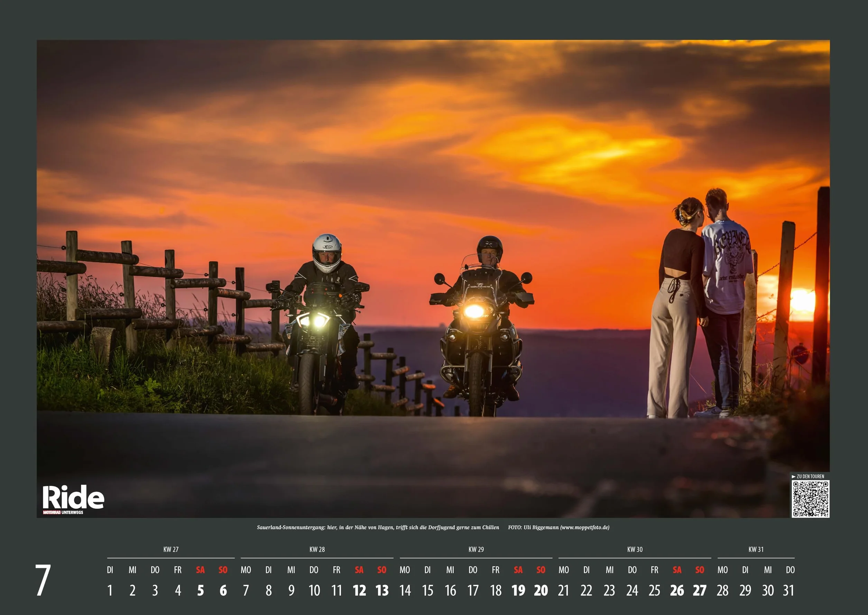Click the red SA label above date 12

[x=359, y=570]
